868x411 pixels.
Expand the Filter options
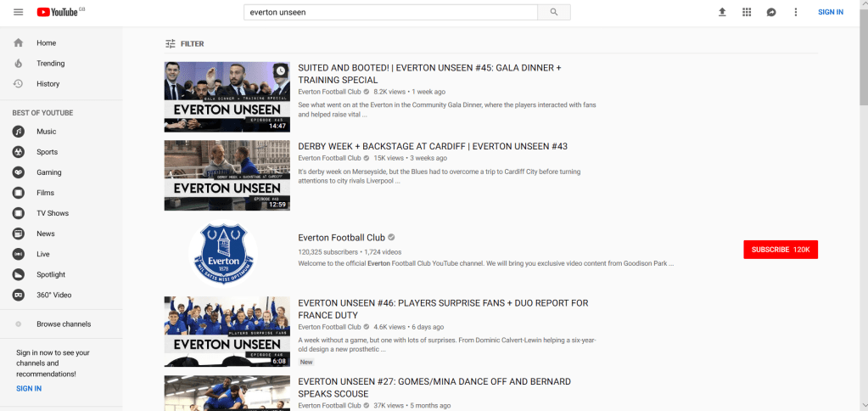(184, 43)
